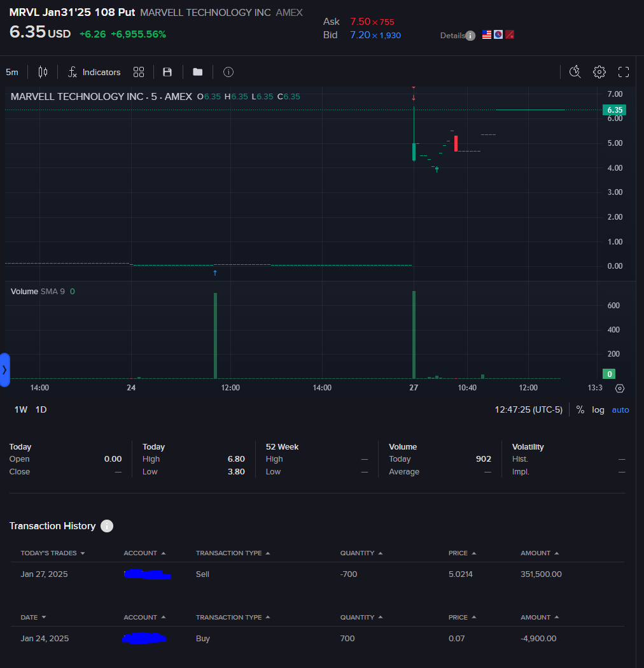Click the buy price 0.07
Screen dimensions: 644x668
pos(457,639)
